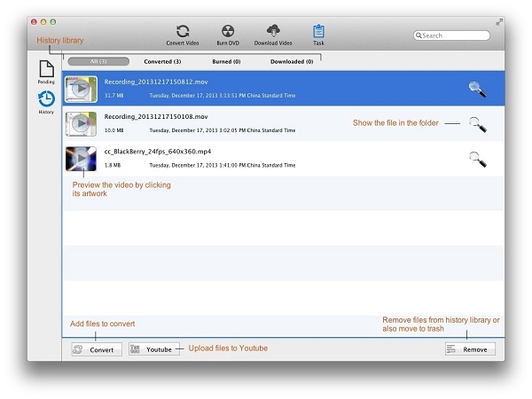Viewport: 532px width, 399px height.
Task: Show Recording_20131217150108.mov in folder via magnifier
Action: click(478, 124)
